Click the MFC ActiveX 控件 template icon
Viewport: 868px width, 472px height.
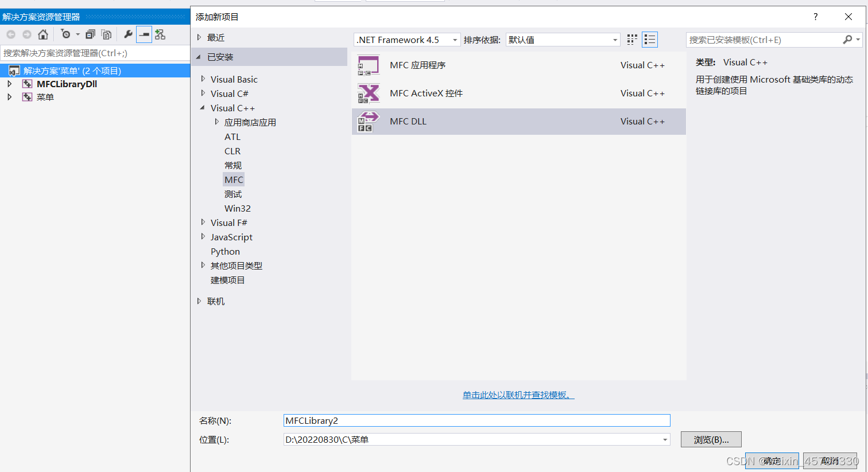368,93
